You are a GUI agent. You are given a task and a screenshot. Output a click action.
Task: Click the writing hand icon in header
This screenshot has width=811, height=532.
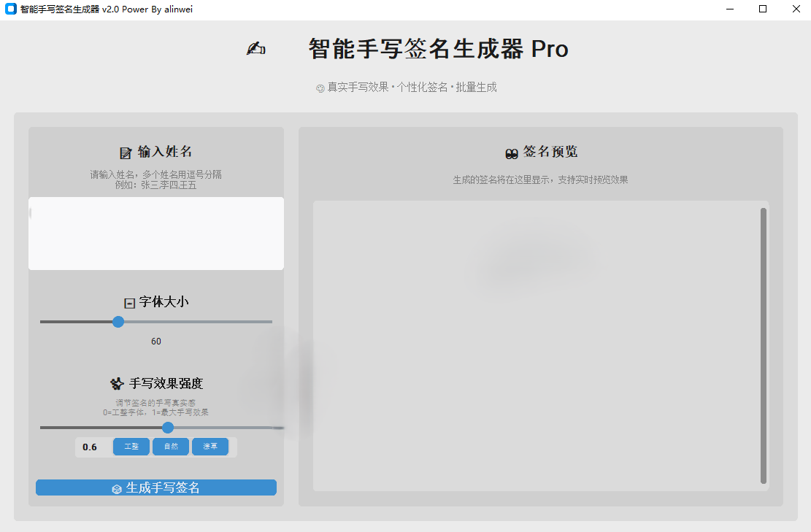tap(255, 49)
